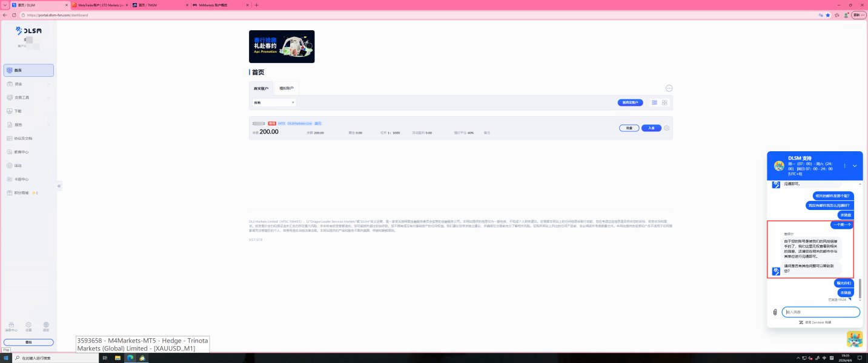Click the DLSM support avatar in chat header
868x363 pixels.
(779, 166)
